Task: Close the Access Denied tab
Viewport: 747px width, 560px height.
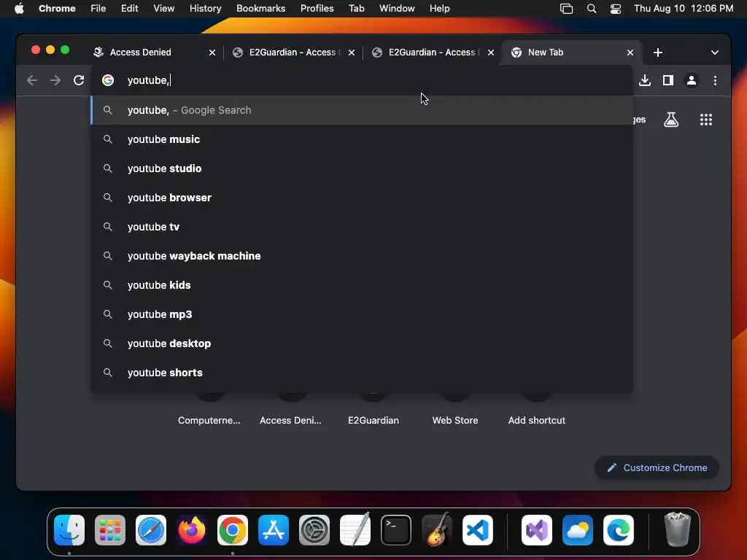Action: click(212, 52)
